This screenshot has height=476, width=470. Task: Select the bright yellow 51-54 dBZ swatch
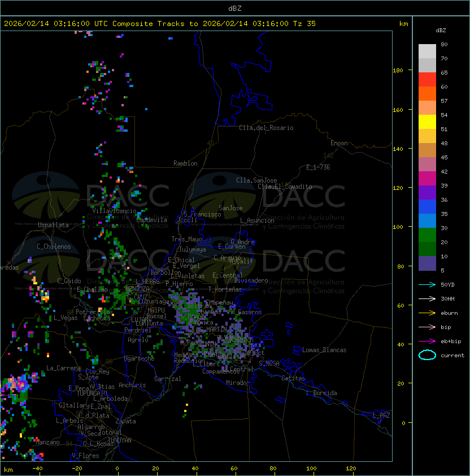point(427,122)
